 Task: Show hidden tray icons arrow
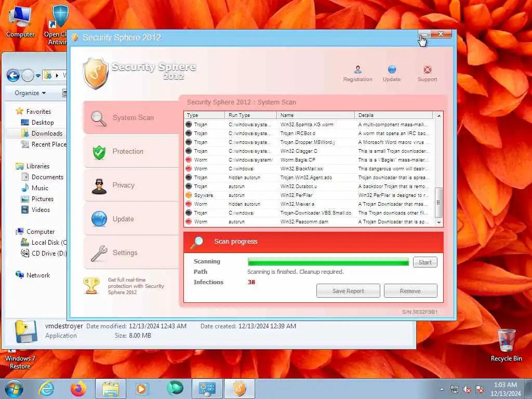[x=442, y=390]
